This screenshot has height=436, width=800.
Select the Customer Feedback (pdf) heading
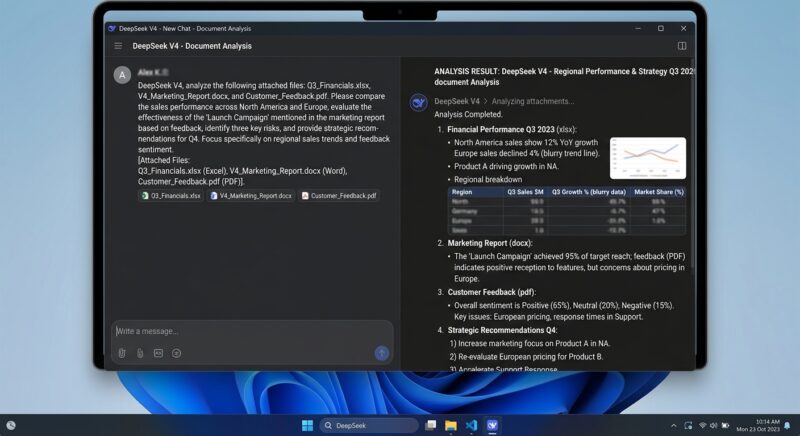pyautogui.click(x=492, y=292)
